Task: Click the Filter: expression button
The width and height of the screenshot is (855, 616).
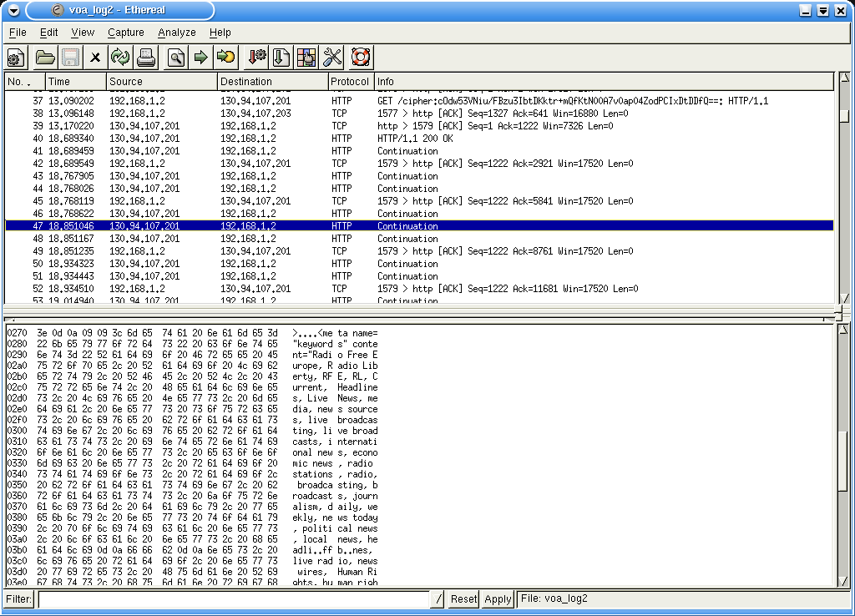Action: pos(19,599)
